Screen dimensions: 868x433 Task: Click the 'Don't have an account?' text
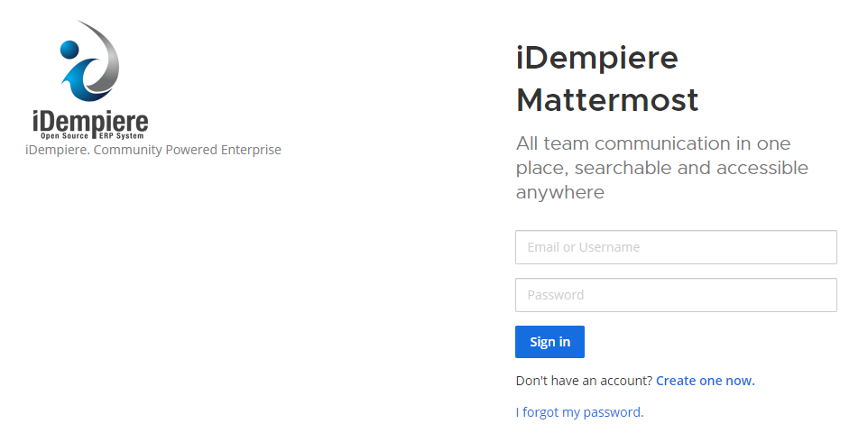[x=584, y=381]
